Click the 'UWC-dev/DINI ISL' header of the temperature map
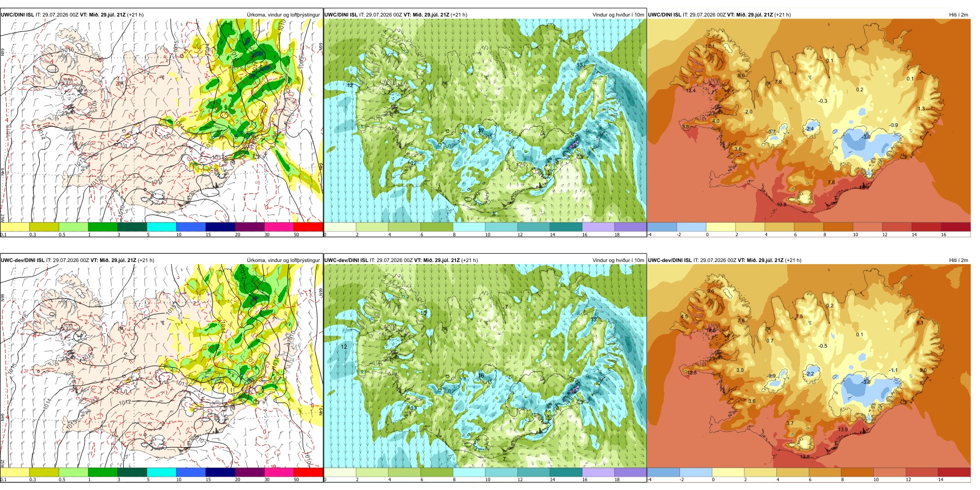Image resolution: width=980 pixels, height=490 pixels. click(670, 260)
